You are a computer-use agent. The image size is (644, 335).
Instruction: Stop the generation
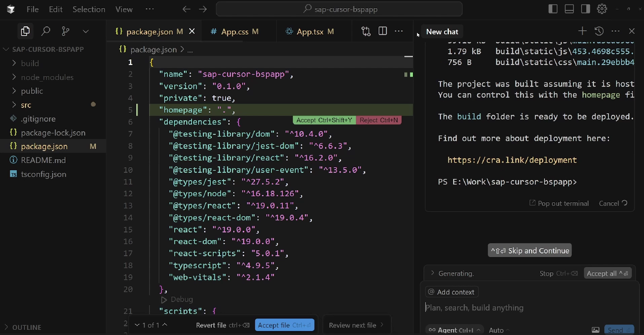point(558,273)
